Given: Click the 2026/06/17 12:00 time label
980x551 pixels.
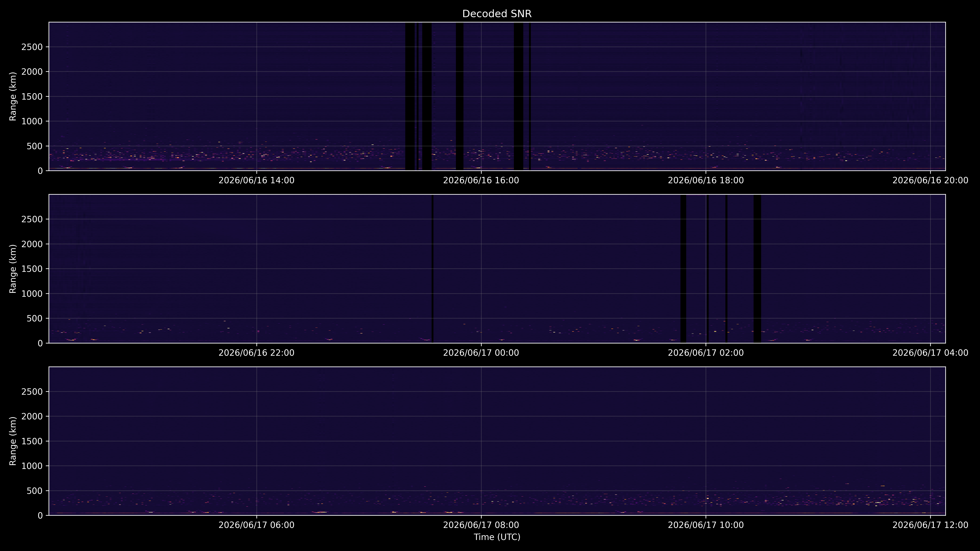Looking at the screenshot, I should pos(930,525).
